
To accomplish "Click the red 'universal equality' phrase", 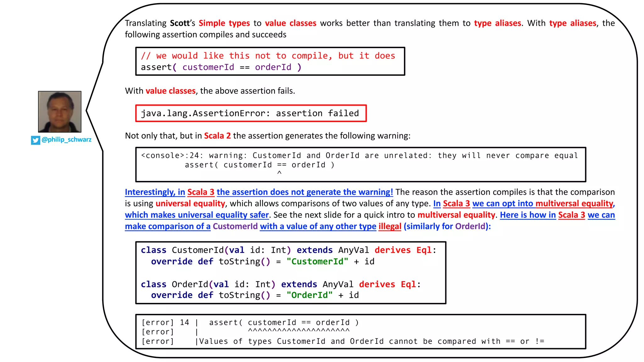I will (x=190, y=203).
